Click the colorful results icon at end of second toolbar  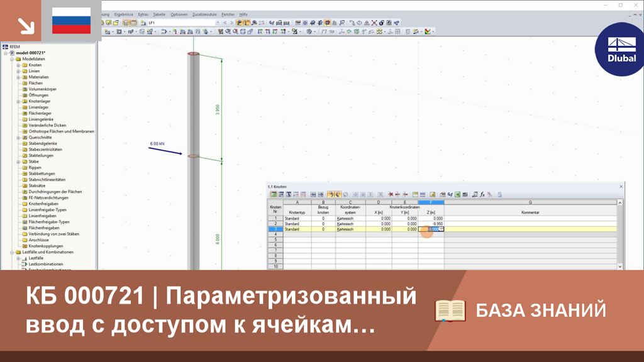[428, 31]
